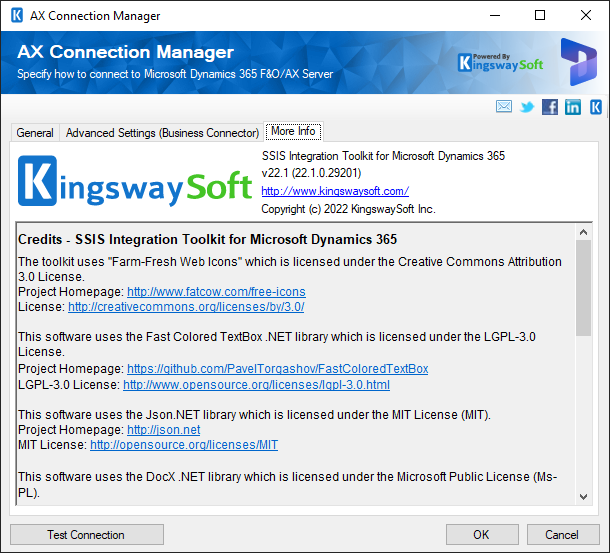
Task: Click the Copyright (c) 2022 KingswaySoft text
Action: [x=348, y=209]
